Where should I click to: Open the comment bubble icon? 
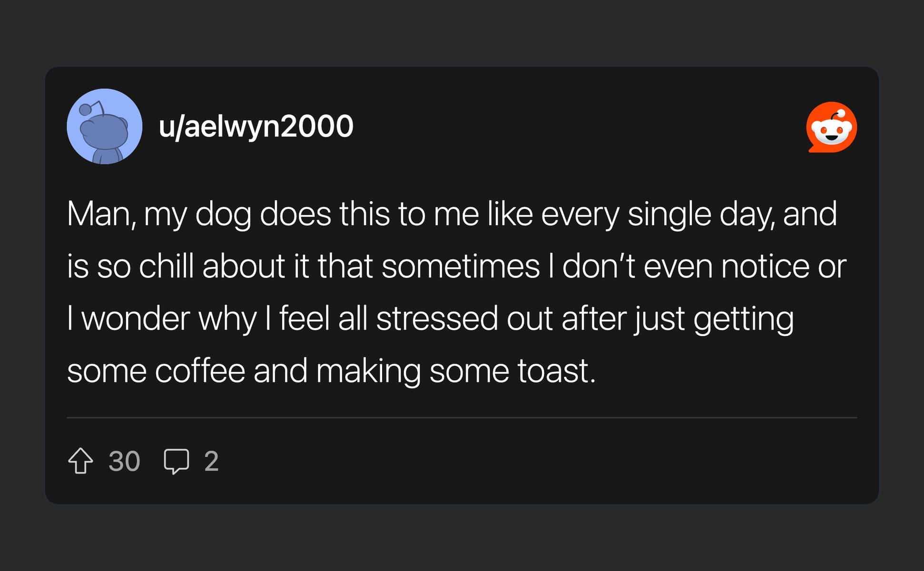click(176, 461)
